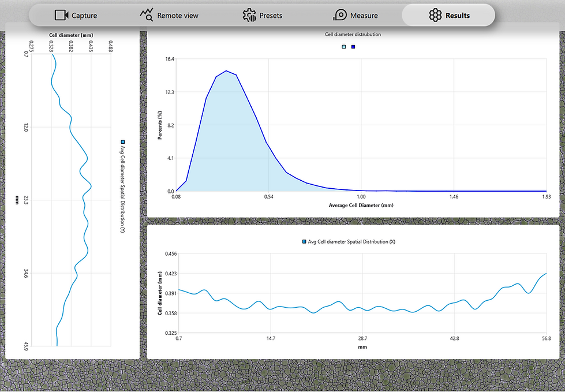Click the 0.08 diameter axis tick
Image resolution: width=565 pixels, height=392 pixels.
(x=176, y=197)
